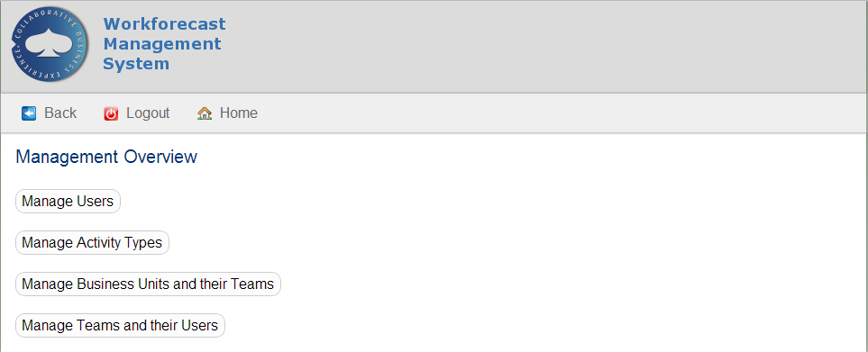This screenshot has height=352, width=868.
Task: Return to Home via its text label
Action: point(239,113)
